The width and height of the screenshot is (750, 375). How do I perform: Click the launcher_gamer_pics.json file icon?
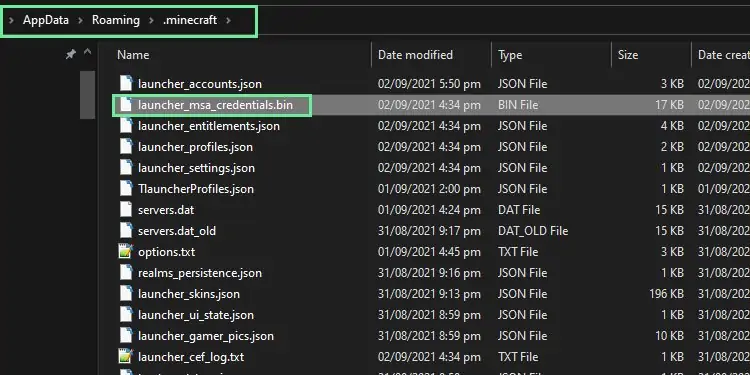tap(126, 336)
